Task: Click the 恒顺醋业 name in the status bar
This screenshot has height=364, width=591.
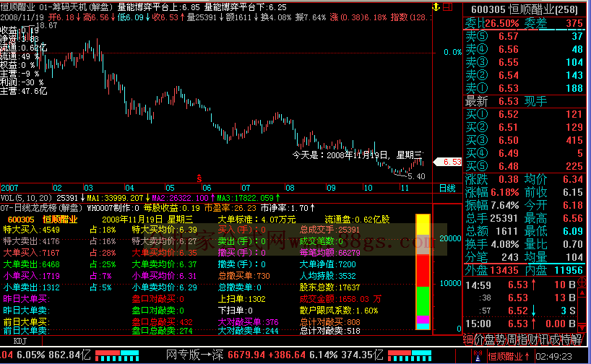Action: pos(505,357)
